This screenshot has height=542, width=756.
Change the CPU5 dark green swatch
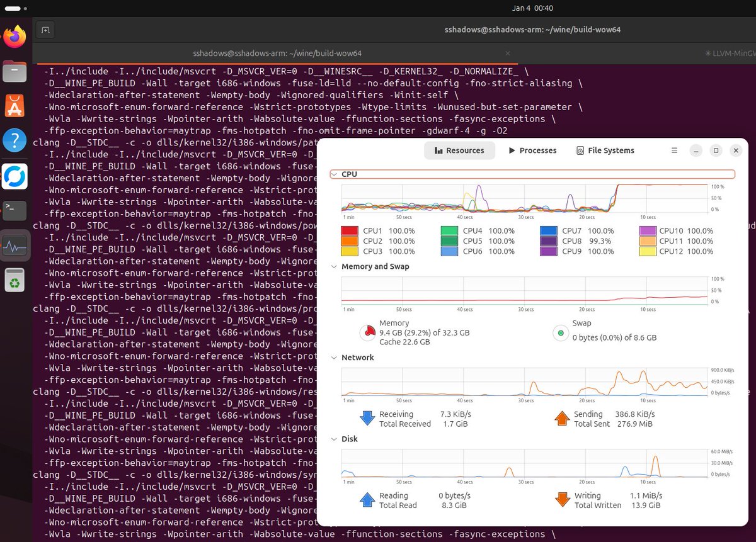[x=449, y=241]
